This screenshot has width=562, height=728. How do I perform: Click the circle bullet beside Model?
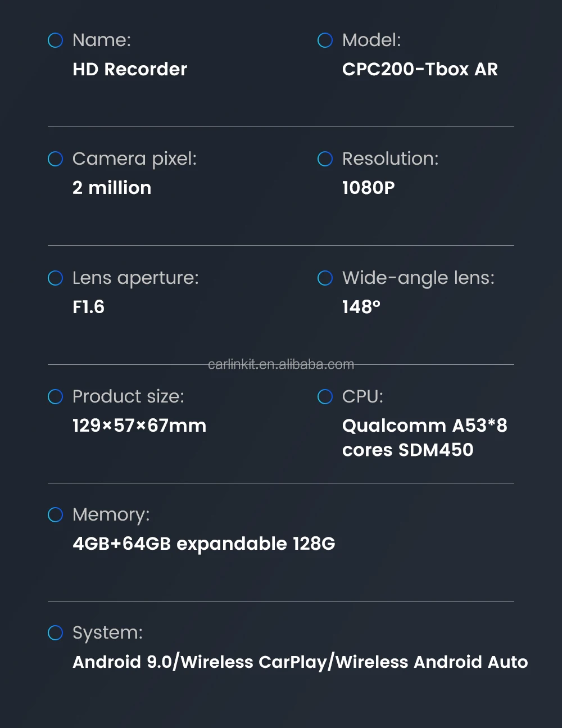[325, 40]
